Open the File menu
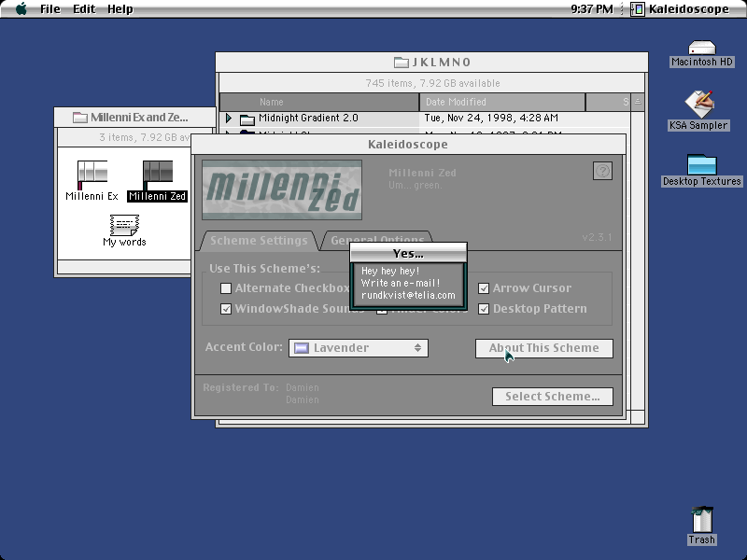The width and height of the screenshot is (747, 560). (x=50, y=9)
